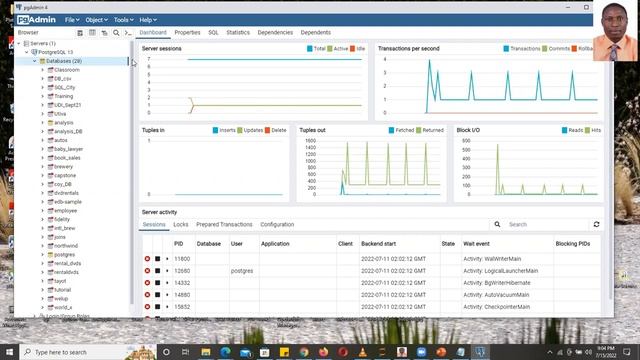Image resolution: width=640 pixels, height=360 pixels.
Task: Expand the dvdrentals database node
Action: pyautogui.click(x=42, y=193)
